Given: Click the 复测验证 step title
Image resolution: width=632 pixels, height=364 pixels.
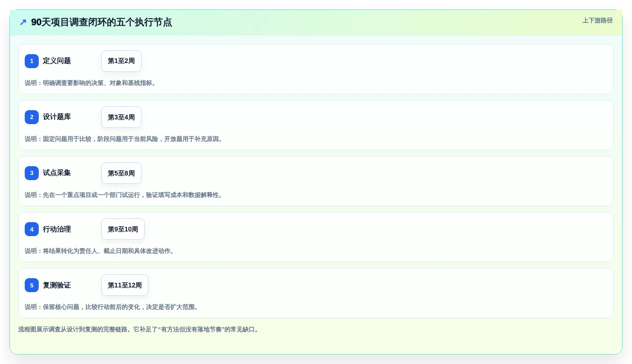Looking at the screenshot, I should 57,285.
